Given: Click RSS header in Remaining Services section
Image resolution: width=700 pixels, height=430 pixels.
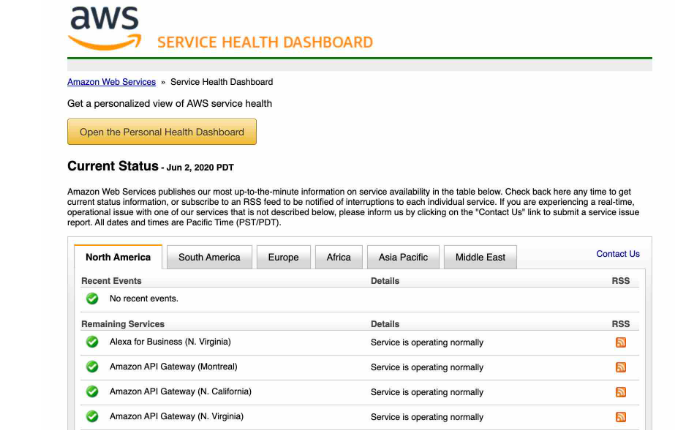Looking at the screenshot, I should (621, 324).
